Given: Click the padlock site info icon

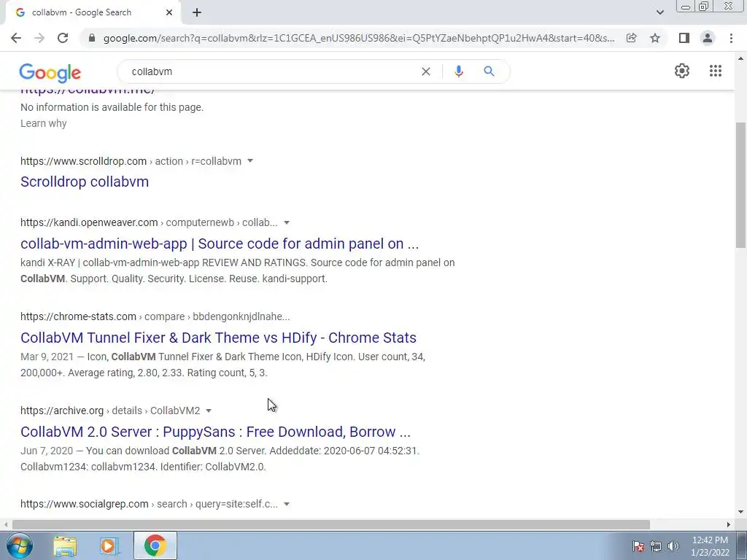Looking at the screenshot, I should coord(92,38).
